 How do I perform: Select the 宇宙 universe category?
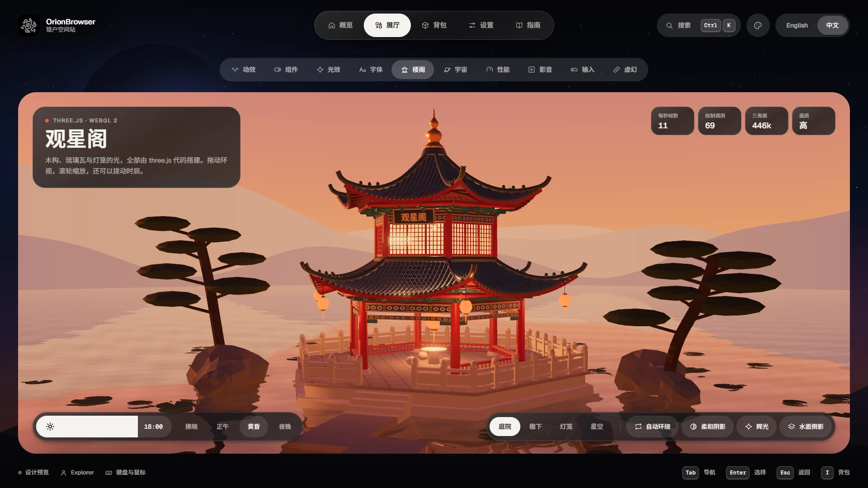(455, 70)
